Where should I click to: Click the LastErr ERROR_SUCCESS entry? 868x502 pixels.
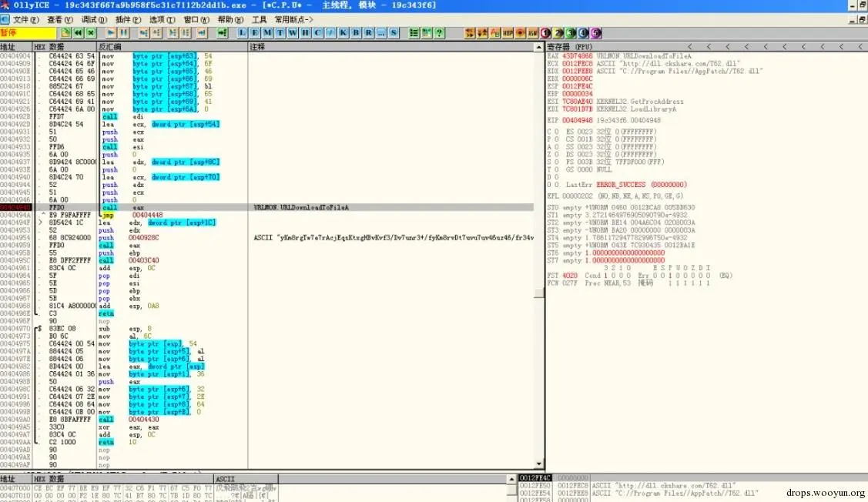[x=626, y=185]
